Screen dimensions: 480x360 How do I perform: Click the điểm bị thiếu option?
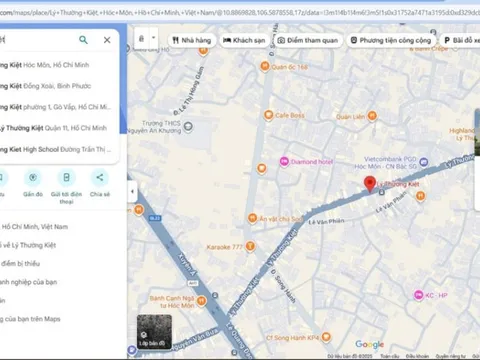[20, 264]
